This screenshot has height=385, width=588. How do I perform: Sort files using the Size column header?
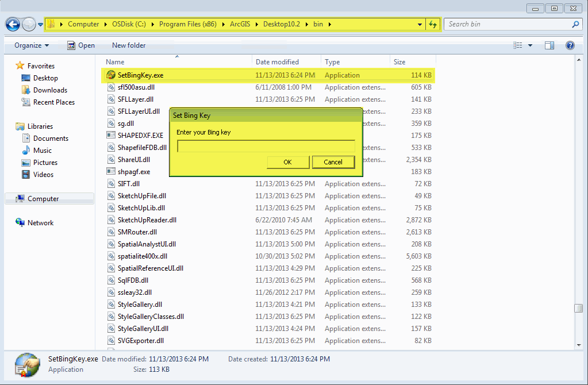tap(411, 61)
